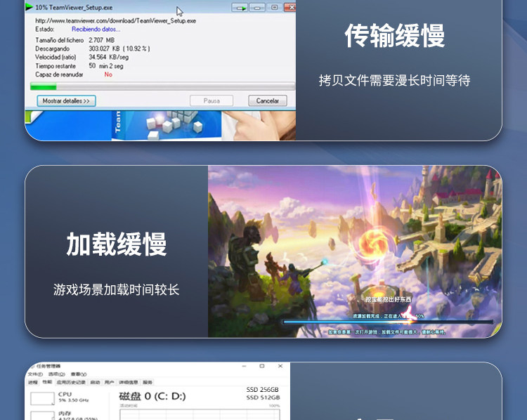The height and width of the screenshot is (420, 527).
Task: Click the '303.027 KB (10.92 %)' downloaded value
Action: pyautogui.click(x=119, y=48)
